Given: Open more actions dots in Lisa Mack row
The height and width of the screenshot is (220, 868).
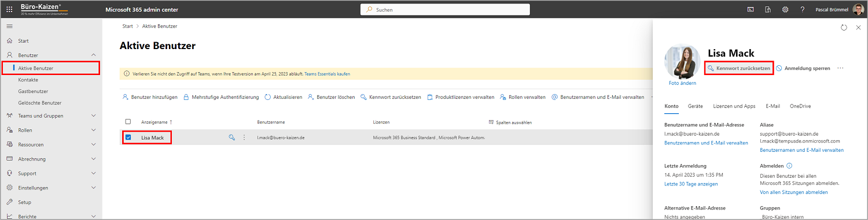Looking at the screenshot, I should (244, 137).
